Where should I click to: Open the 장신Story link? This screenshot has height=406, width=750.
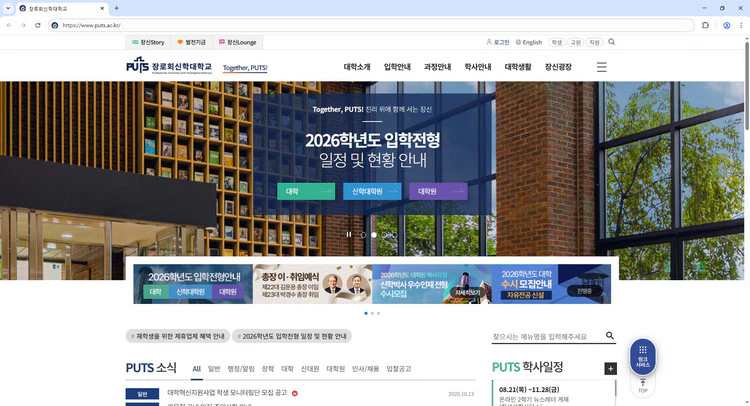[148, 42]
